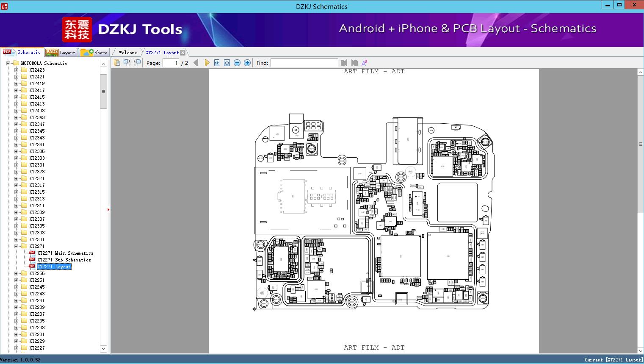Select the XT2413 folder

[37, 104]
